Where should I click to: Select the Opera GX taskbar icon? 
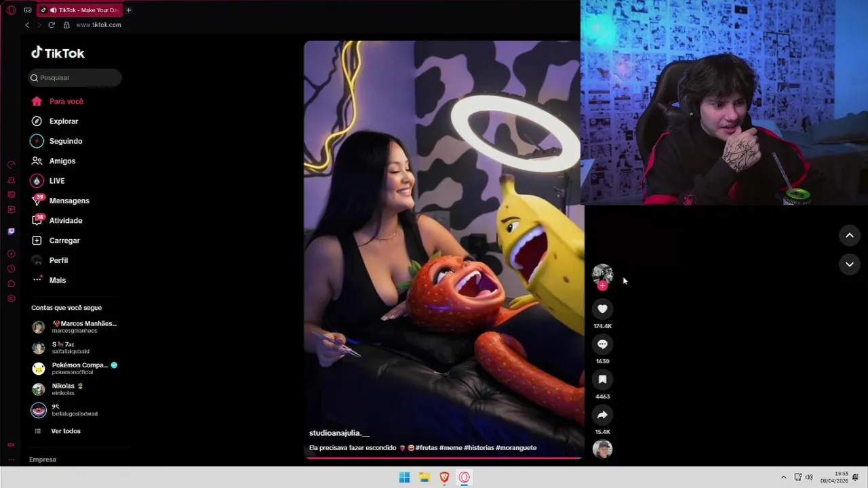pos(465,478)
